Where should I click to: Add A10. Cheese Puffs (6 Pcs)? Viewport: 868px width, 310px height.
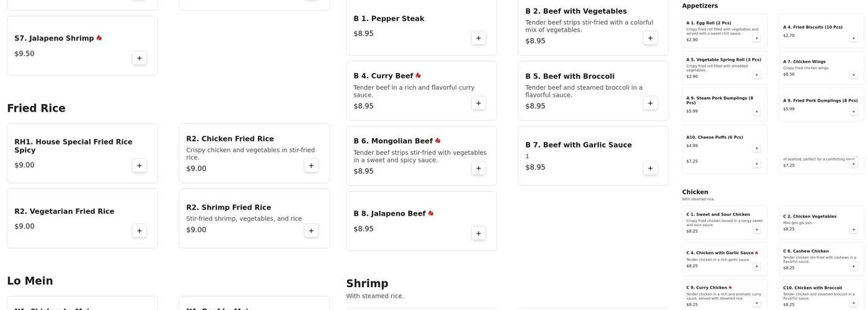756,148
